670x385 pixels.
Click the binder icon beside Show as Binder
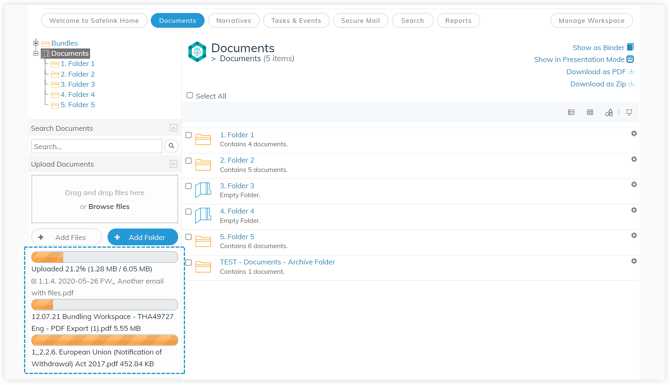click(x=630, y=47)
